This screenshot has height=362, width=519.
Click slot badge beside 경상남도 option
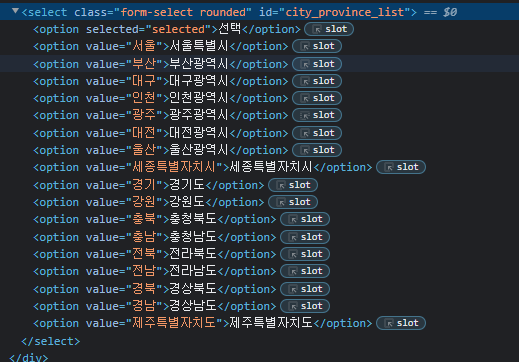pyautogui.click(x=305, y=306)
